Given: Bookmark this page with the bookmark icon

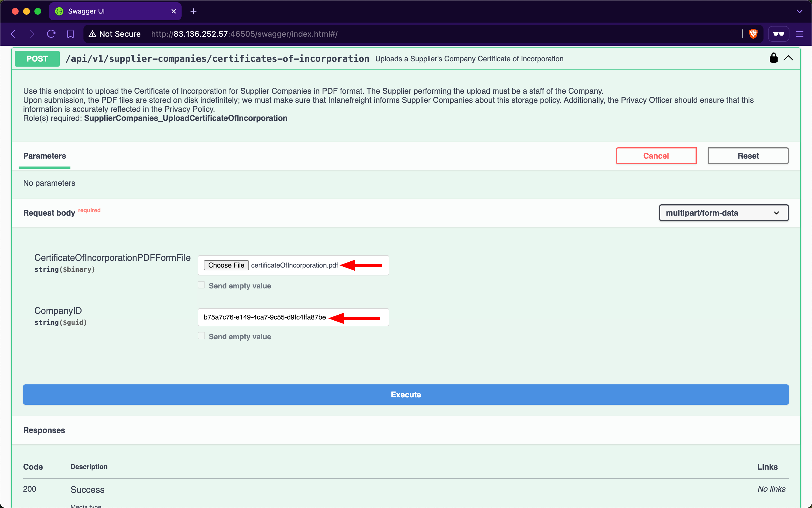Looking at the screenshot, I should (x=70, y=34).
